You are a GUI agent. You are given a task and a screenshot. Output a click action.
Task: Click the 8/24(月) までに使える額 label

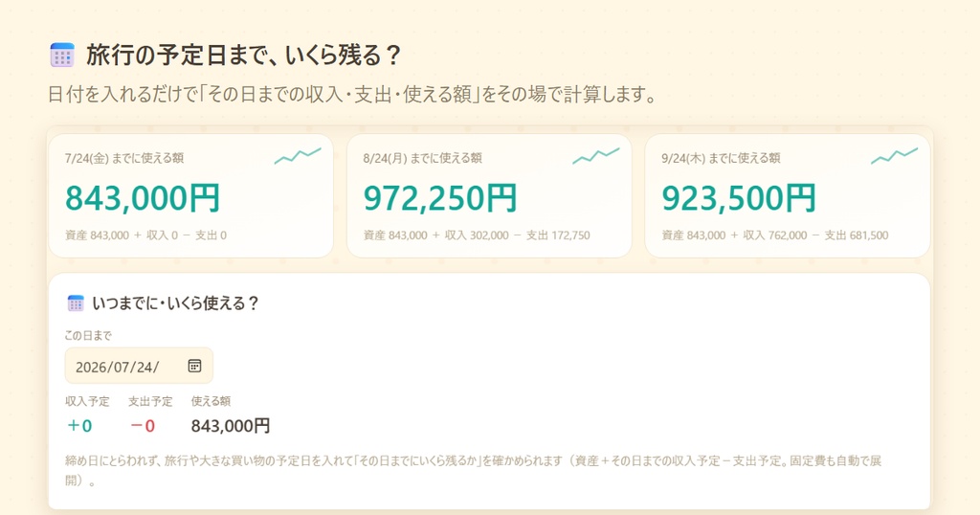pos(422,158)
